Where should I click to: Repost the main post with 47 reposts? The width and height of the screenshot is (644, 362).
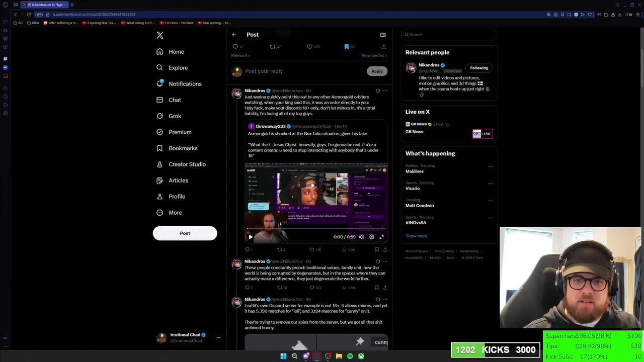272,47
